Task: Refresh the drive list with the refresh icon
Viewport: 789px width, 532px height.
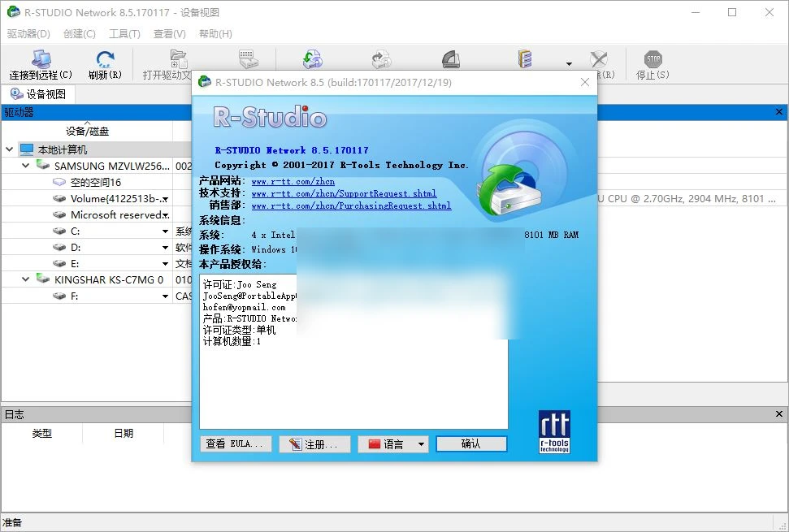Action: (x=104, y=57)
